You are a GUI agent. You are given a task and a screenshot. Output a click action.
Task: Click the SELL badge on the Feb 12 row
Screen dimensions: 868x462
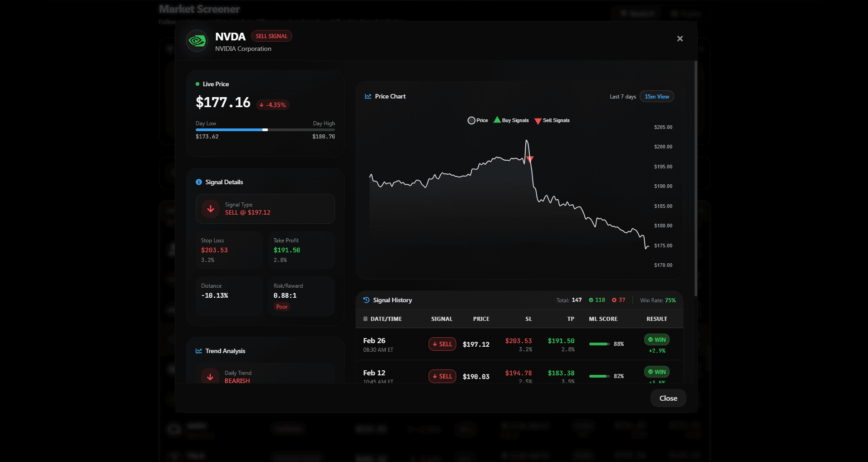442,376
